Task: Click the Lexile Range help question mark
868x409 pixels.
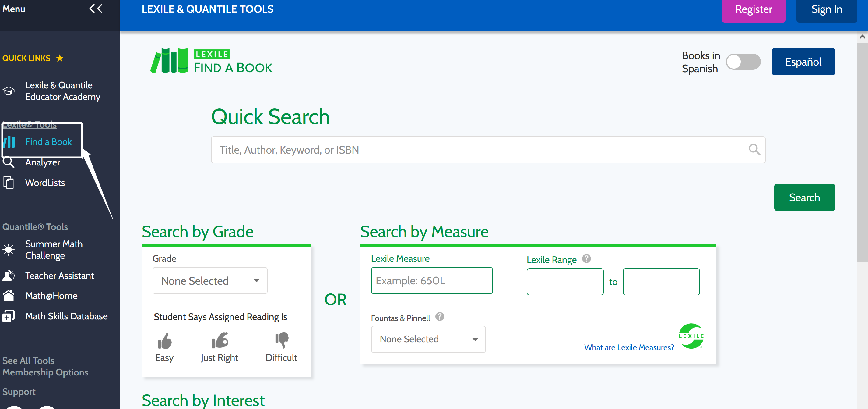Action: pyautogui.click(x=586, y=259)
